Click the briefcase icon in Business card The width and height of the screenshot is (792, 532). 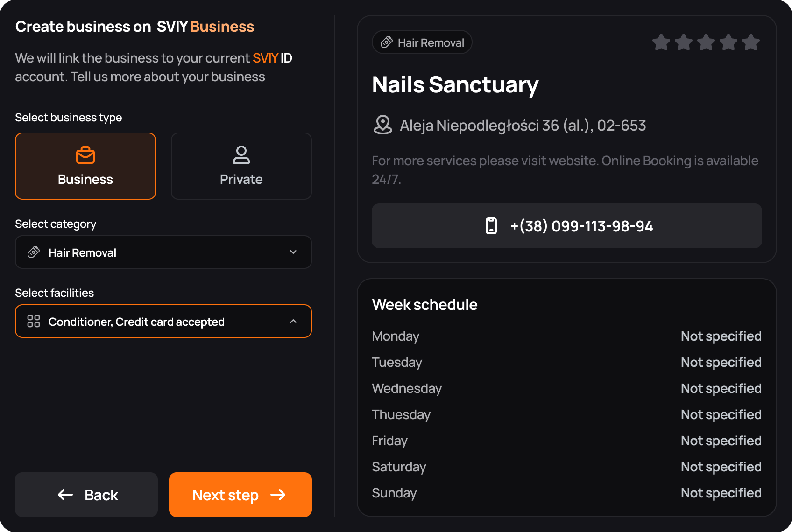click(85, 155)
